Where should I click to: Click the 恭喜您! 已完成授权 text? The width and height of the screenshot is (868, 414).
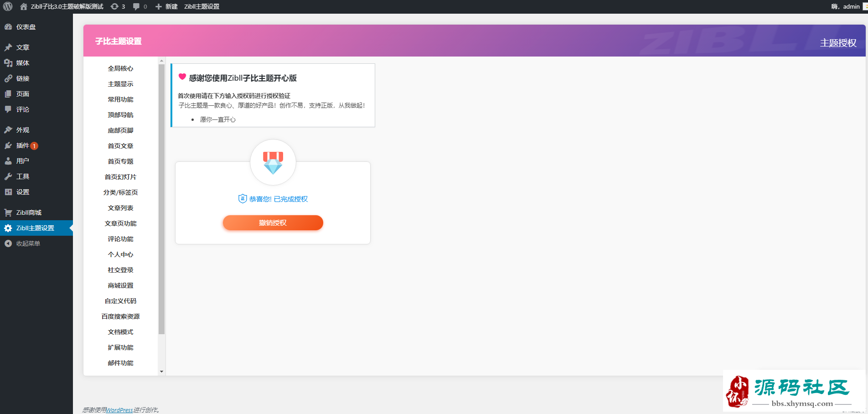point(279,199)
